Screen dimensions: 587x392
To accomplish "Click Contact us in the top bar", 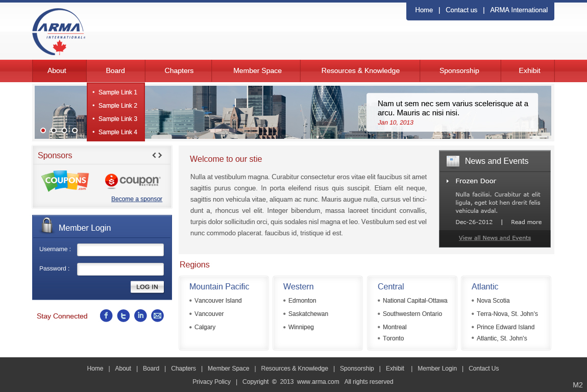I will [x=461, y=10].
